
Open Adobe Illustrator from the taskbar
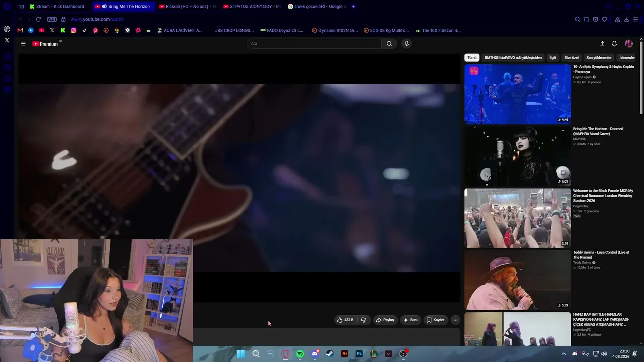(344, 354)
